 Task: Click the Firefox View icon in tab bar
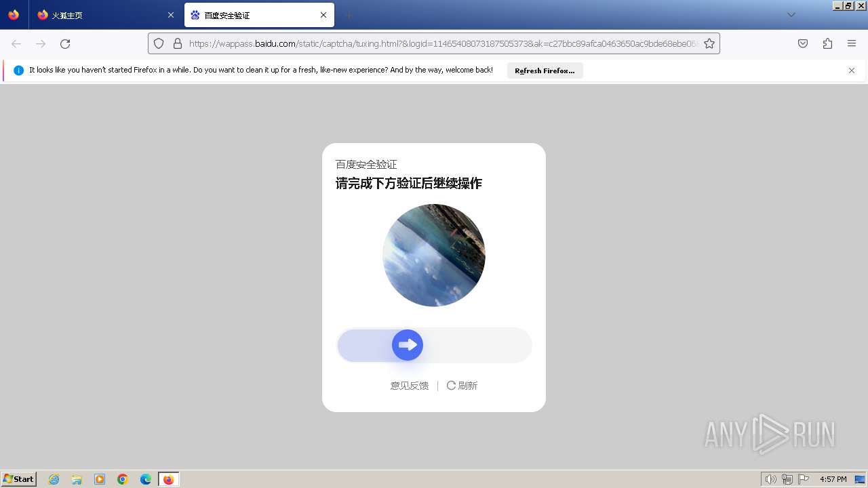click(x=14, y=15)
